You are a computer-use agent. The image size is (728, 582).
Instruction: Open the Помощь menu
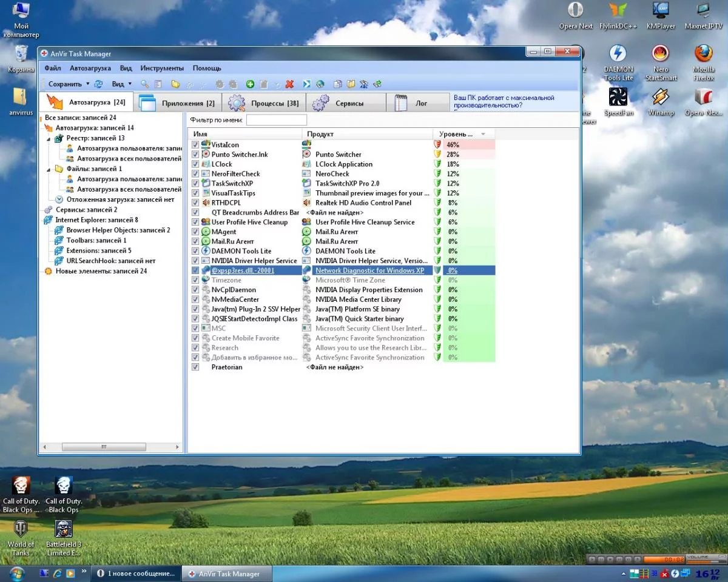pyautogui.click(x=207, y=69)
